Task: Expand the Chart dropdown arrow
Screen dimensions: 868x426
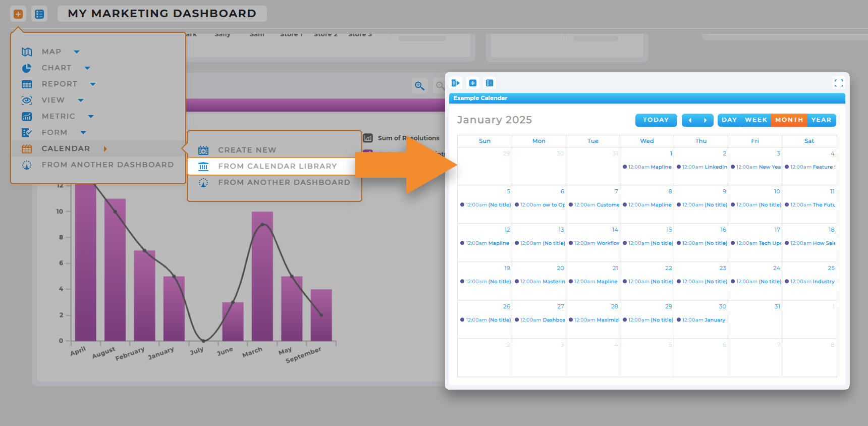Action: click(87, 68)
